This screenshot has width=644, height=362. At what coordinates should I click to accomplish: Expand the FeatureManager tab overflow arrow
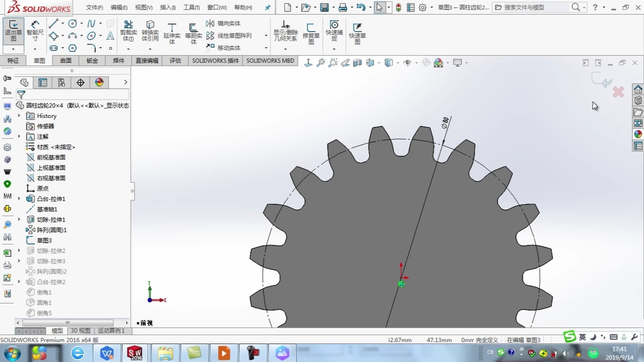[x=125, y=82]
